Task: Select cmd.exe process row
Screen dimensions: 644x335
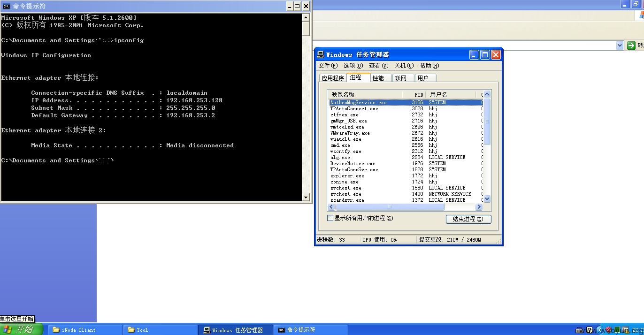Action: pos(406,145)
